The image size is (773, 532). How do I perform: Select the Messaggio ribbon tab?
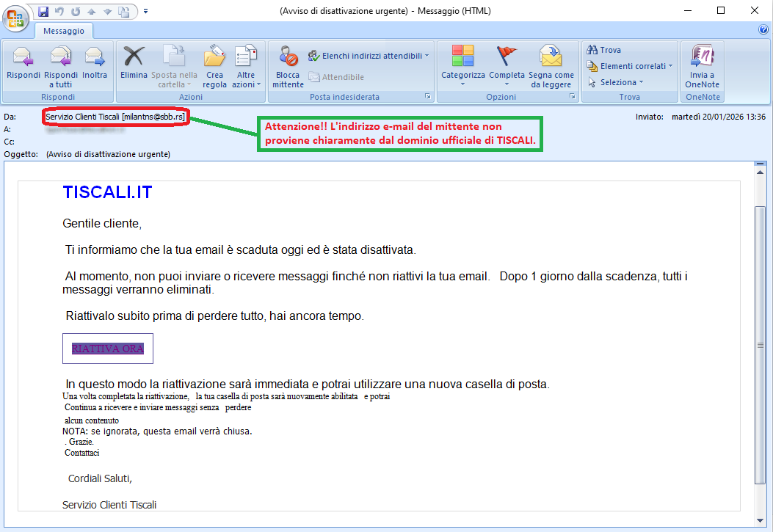pos(64,31)
